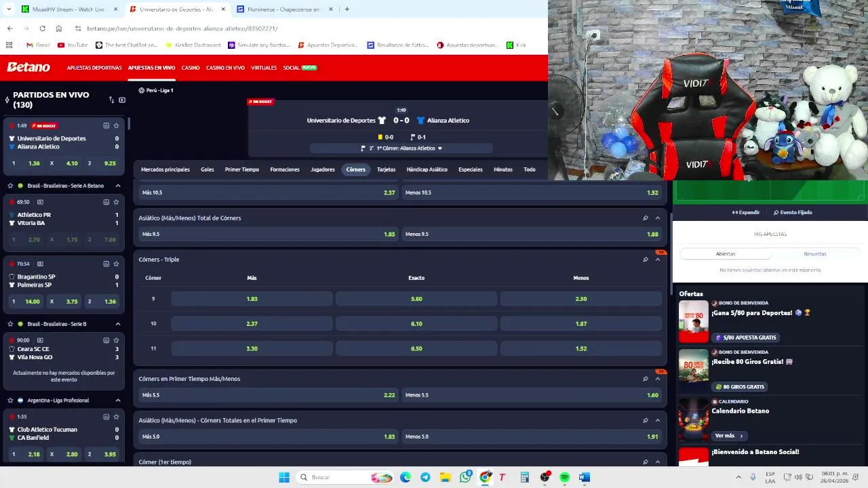Screen dimensions: 868x488
Task: Collapse the Córner (1er tiempo) market
Action: coord(657,462)
